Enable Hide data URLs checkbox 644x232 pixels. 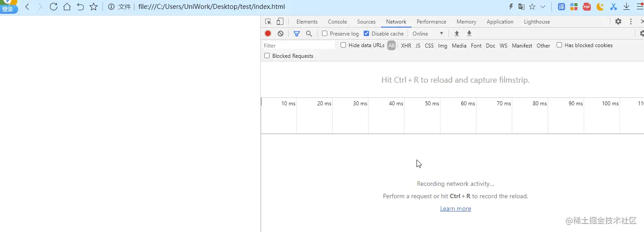coord(343,45)
